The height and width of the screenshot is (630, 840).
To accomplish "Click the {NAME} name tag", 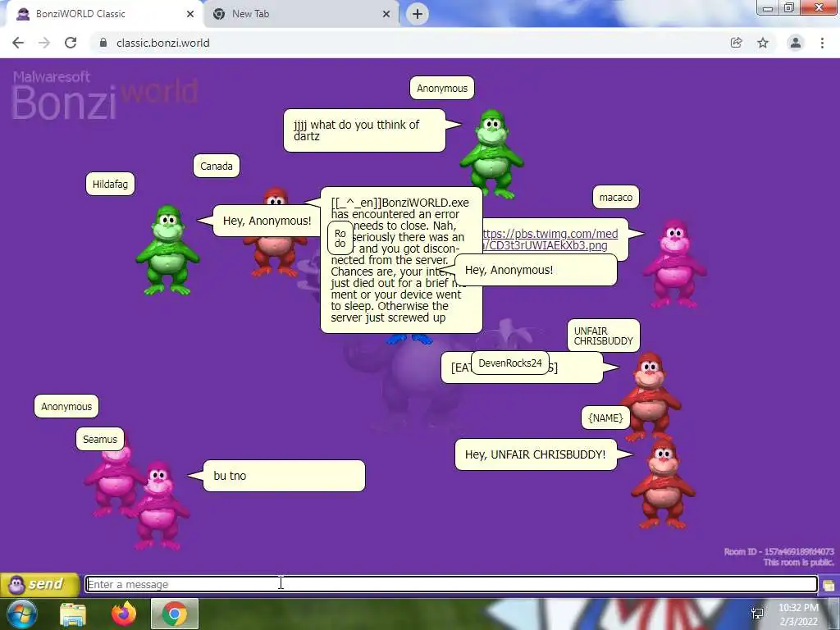I will click(x=605, y=418).
